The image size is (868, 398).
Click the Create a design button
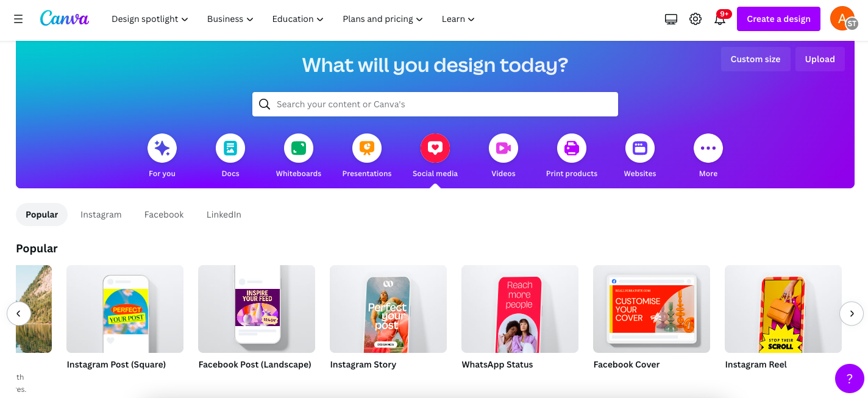point(779,19)
